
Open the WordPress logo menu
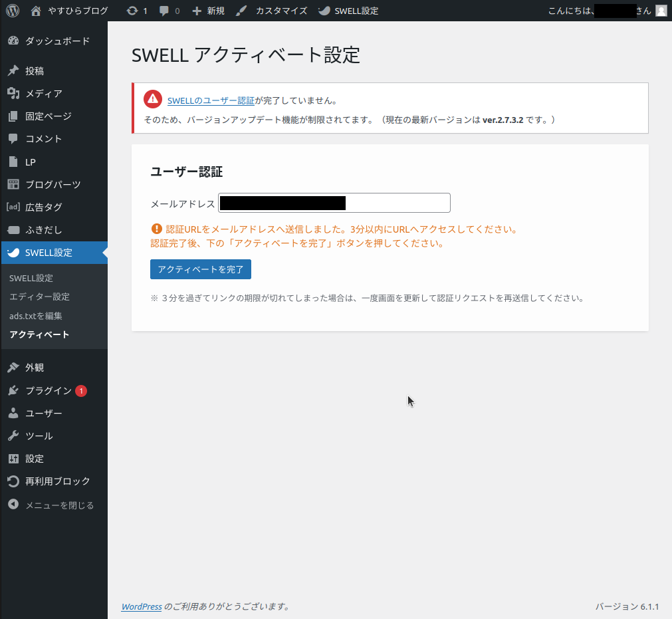pyautogui.click(x=13, y=11)
